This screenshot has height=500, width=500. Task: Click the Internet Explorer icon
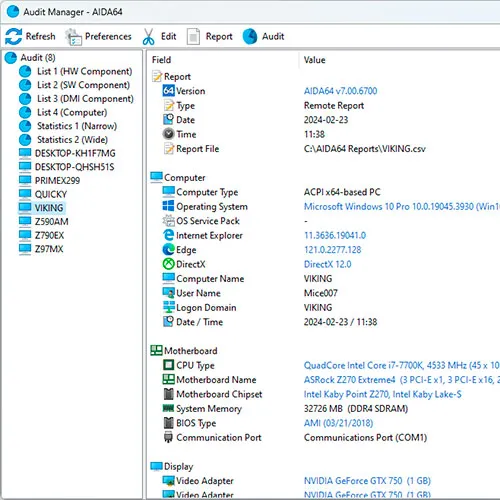pyautogui.click(x=168, y=235)
